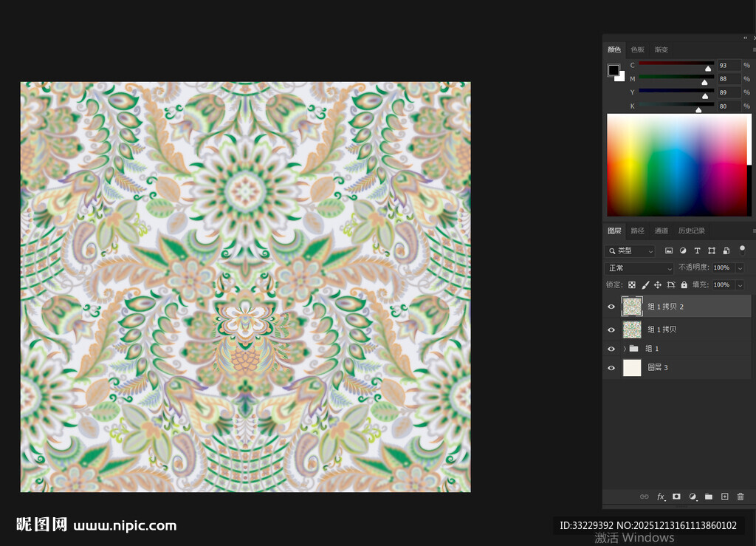Turn off the layer filter toggle switch
756x546 pixels.
[x=742, y=250]
